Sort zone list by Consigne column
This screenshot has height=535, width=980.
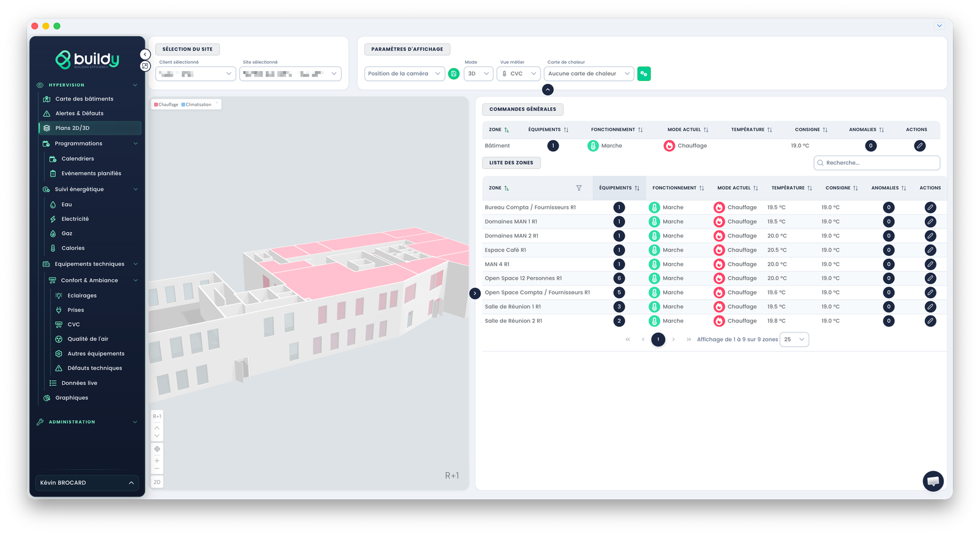tap(842, 188)
